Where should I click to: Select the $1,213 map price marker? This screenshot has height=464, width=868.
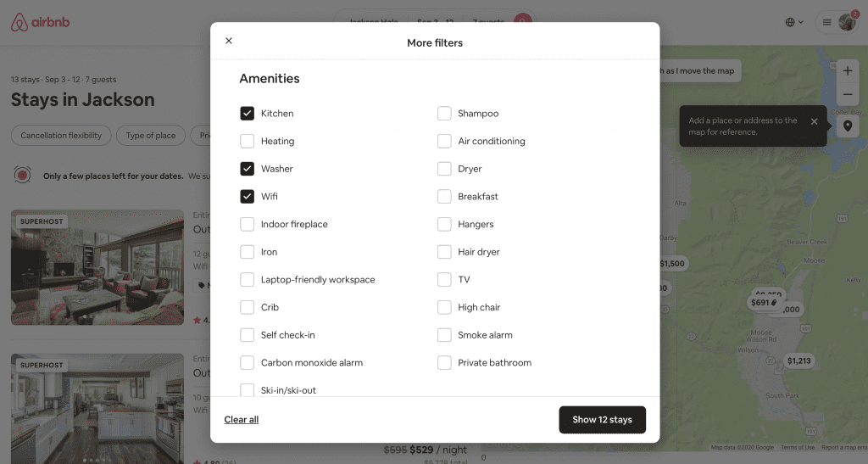coord(798,361)
